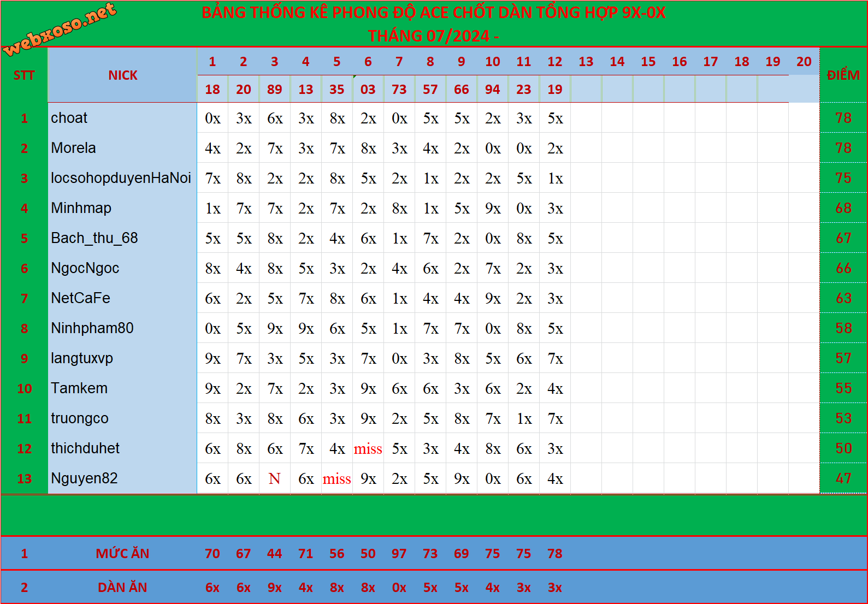Click result number 89 under day 3
868x604 pixels.
point(274,90)
